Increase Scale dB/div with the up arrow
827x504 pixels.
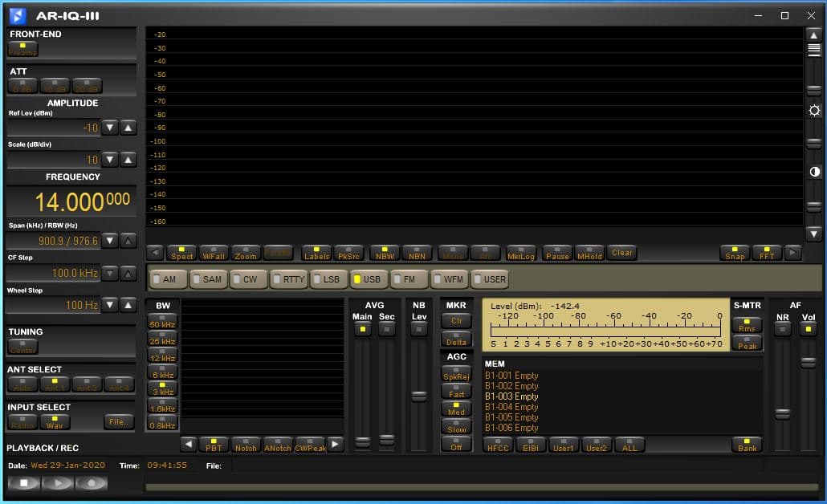click(x=128, y=159)
